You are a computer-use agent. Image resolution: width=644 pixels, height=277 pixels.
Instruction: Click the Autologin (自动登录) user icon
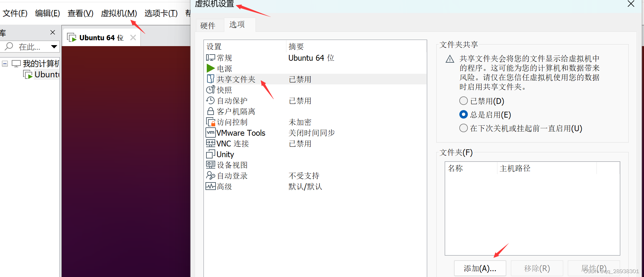tap(211, 175)
